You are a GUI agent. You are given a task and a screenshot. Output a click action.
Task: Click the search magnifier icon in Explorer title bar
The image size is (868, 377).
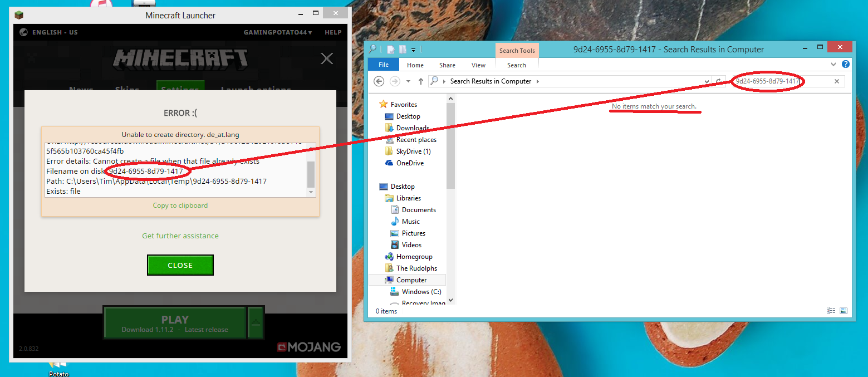click(x=372, y=49)
